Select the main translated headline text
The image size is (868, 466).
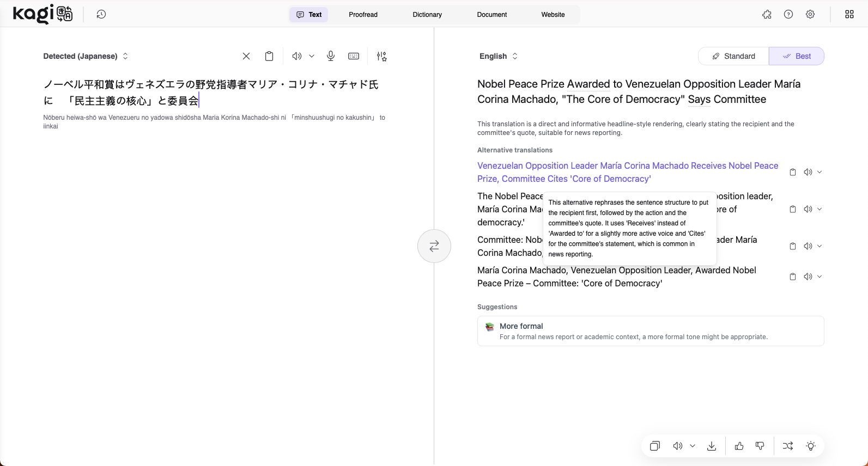(x=639, y=91)
